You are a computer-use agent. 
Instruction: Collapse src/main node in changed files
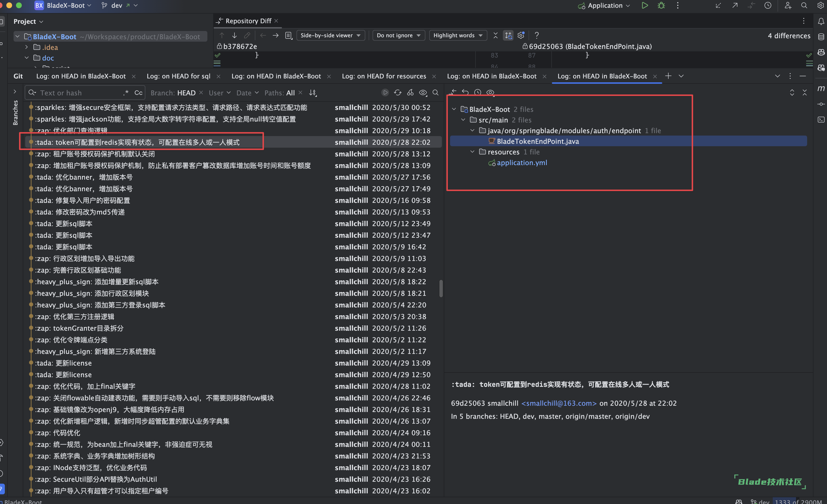(463, 120)
